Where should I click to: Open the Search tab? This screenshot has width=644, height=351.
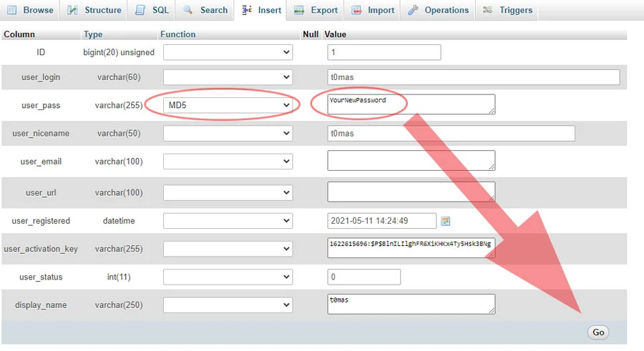tap(205, 10)
